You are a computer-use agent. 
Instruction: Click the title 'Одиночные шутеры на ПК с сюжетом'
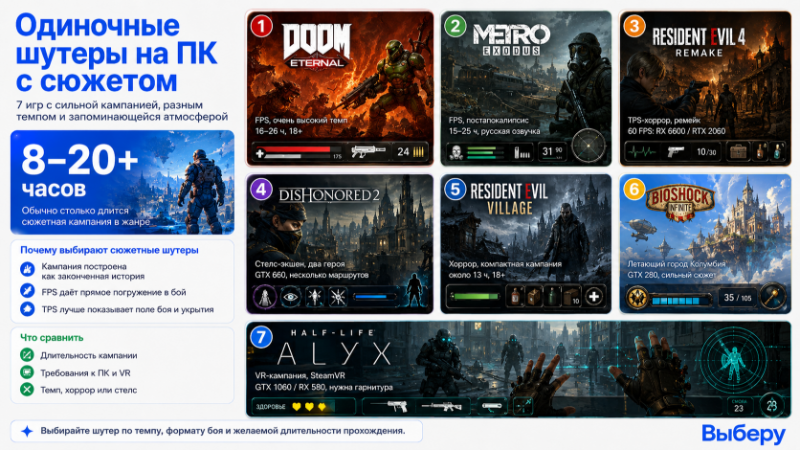click(116, 53)
